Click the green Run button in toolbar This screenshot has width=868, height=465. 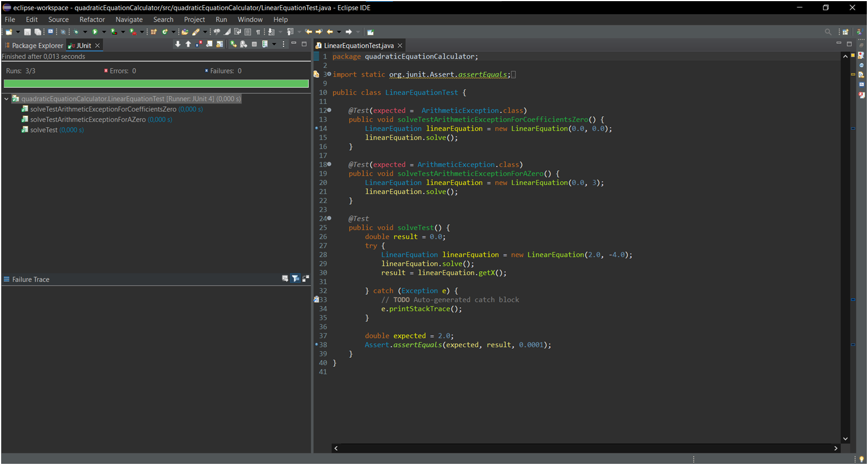(95, 32)
